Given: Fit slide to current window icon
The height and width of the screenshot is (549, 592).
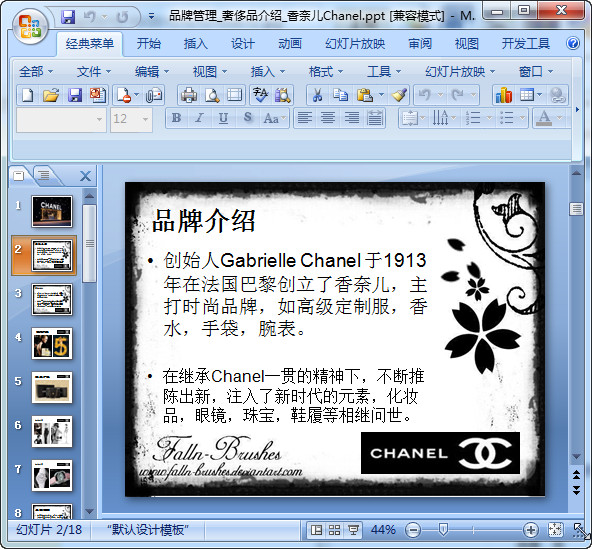Looking at the screenshot, I should click(555, 530).
